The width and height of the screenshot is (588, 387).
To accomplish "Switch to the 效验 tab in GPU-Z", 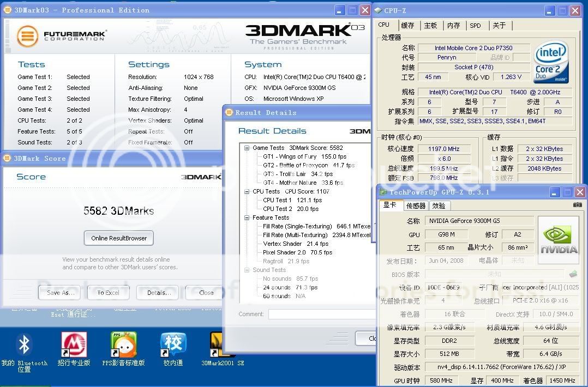I will [439, 205].
